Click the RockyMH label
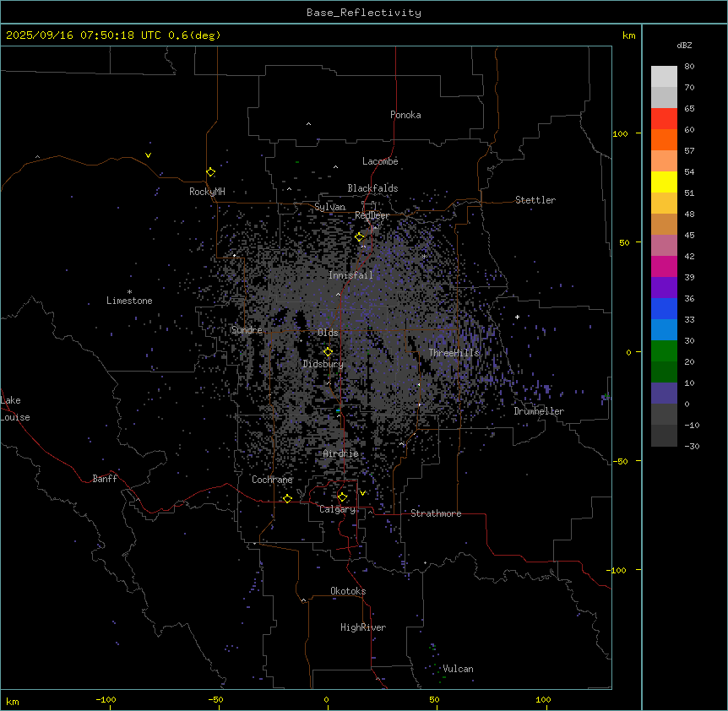This screenshot has width=728, height=711. [207, 192]
